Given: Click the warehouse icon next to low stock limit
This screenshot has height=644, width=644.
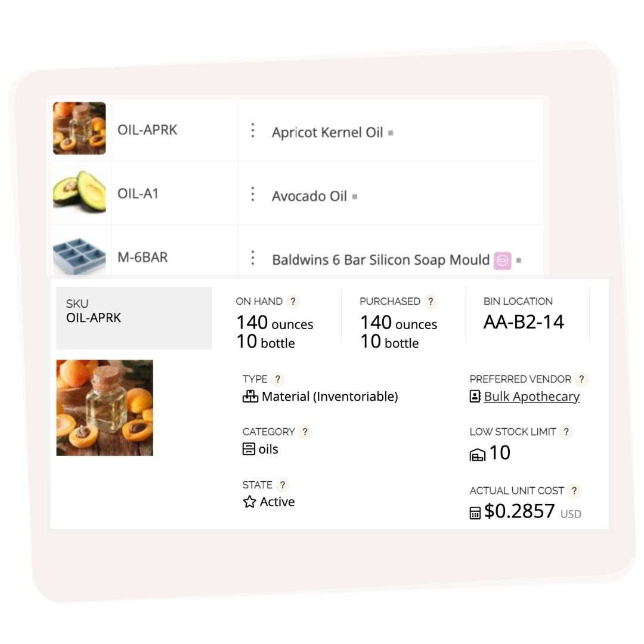Looking at the screenshot, I should tap(476, 454).
